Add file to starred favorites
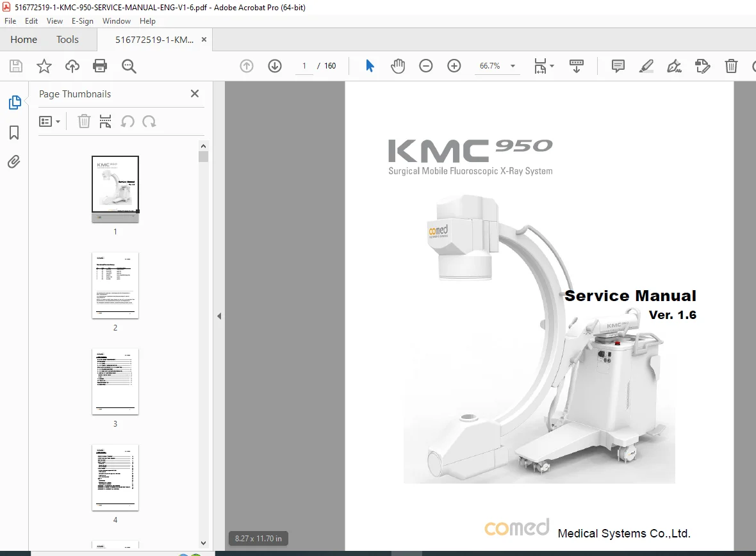The height and width of the screenshot is (556, 756). 44,66
